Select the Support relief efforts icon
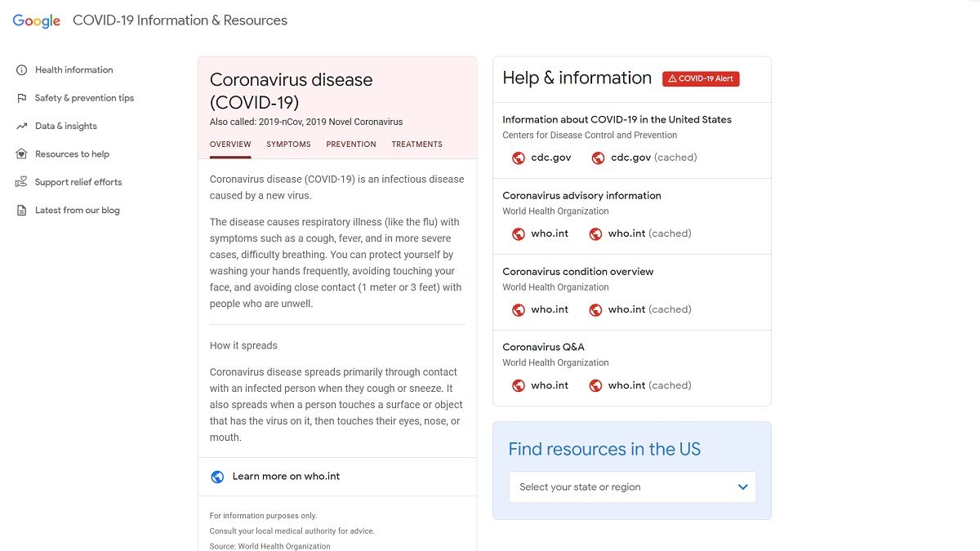Viewport: 980px width, 551px height. (x=22, y=181)
